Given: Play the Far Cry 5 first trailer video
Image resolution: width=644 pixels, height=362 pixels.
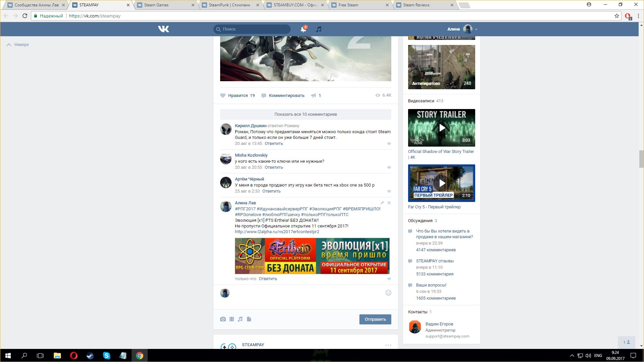Looking at the screenshot, I should click(x=442, y=183).
